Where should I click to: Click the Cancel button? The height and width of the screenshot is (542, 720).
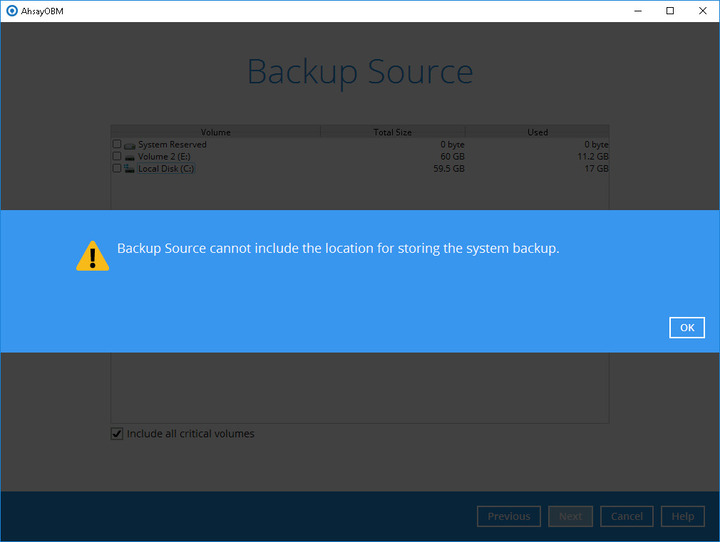[626, 516]
